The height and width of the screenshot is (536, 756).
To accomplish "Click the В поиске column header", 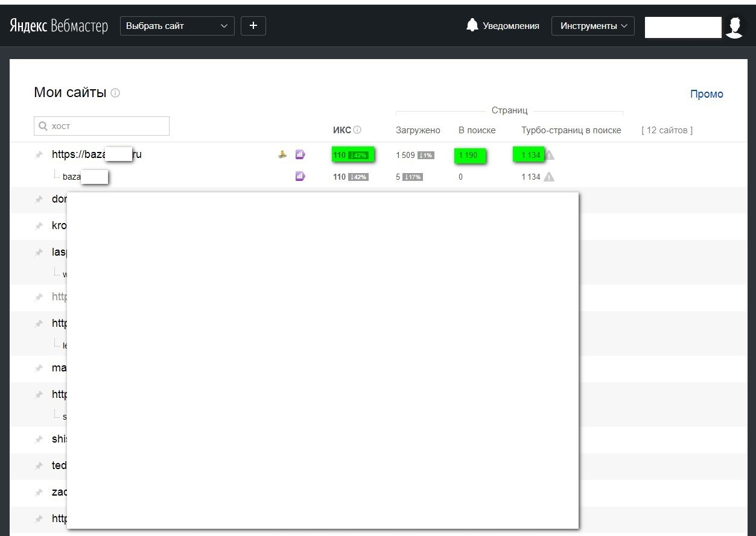I will click(477, 130).
